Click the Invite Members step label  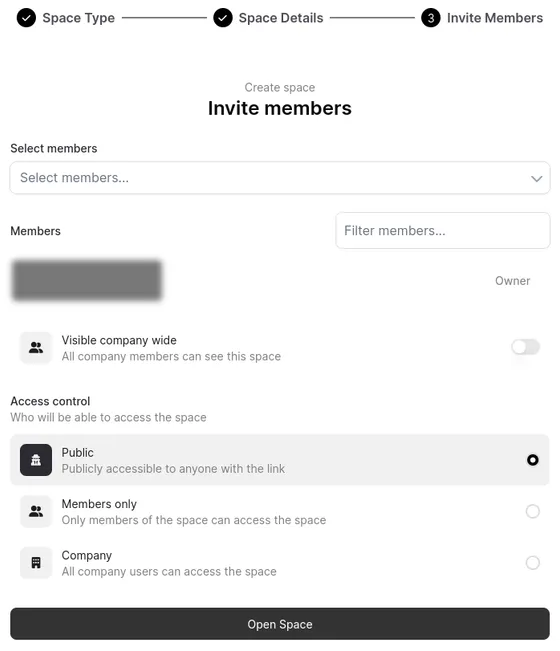(495, 18)
